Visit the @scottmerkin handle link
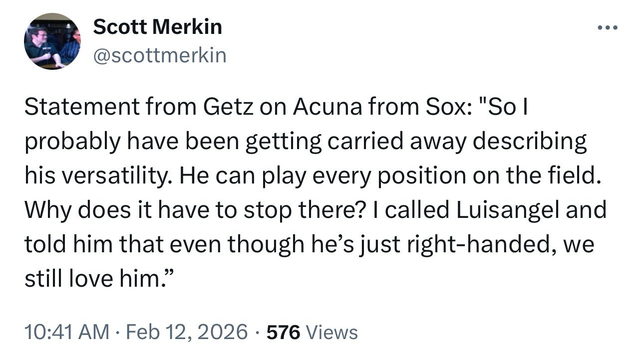This screenshot has width=644, height=360. pos(160,55)
